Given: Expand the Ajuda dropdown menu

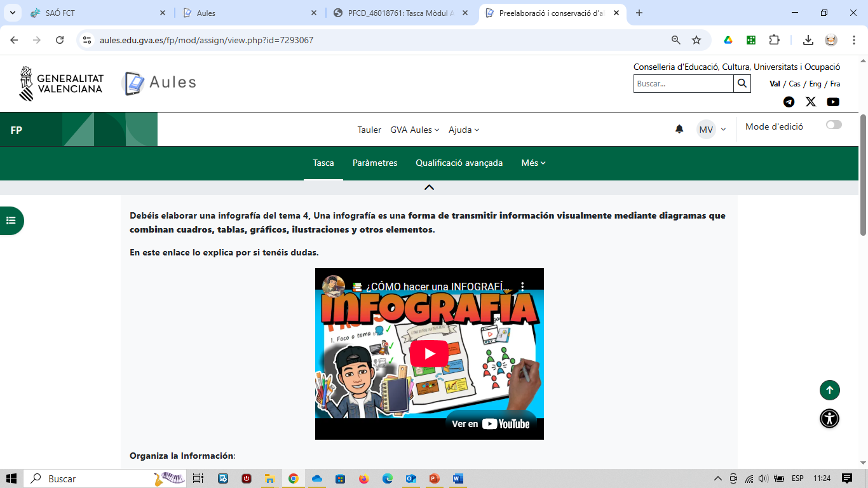Looking at the screenshot, I should tap(464, 130).
